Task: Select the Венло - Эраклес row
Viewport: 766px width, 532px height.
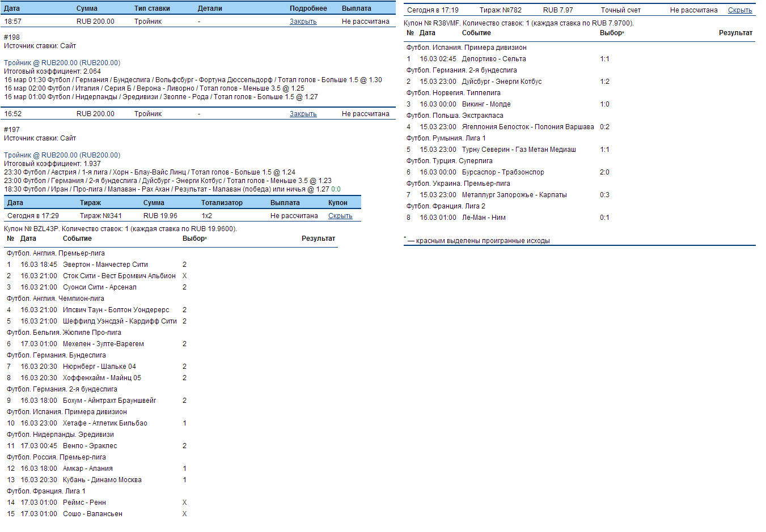Action: click(x=171, y=446)
